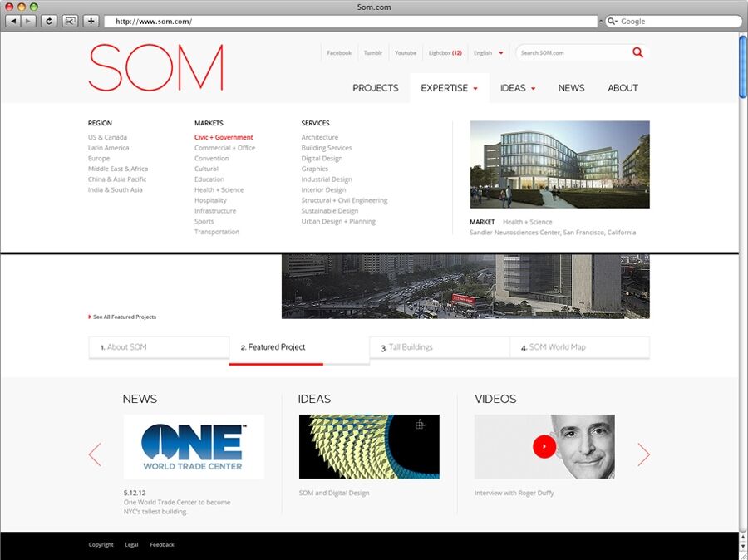748x560 pixels.
Task: Open Sports market
Action: [x=204, y=221]
